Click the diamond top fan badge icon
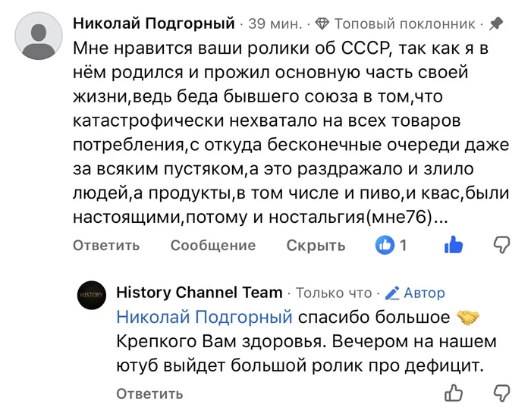 (322, 24)
